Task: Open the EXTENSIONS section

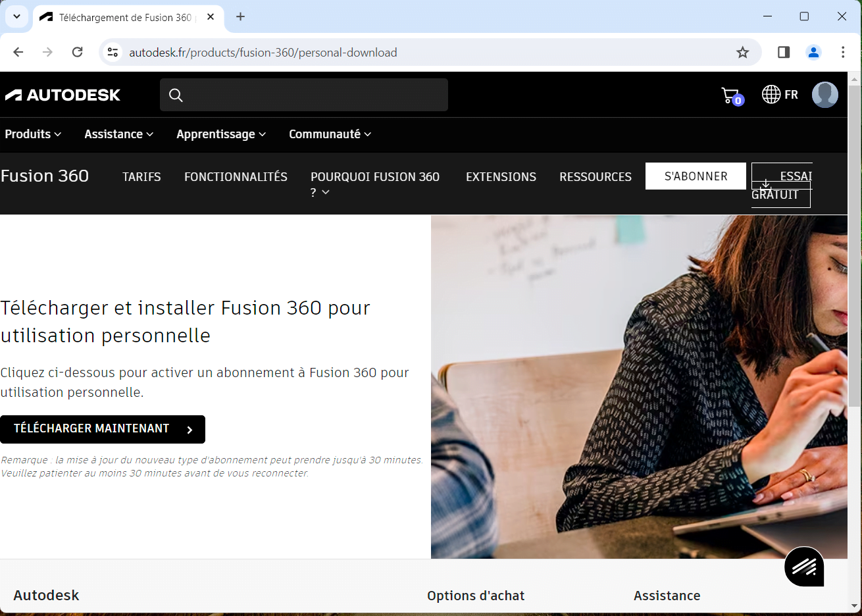Action: point(501,176)
